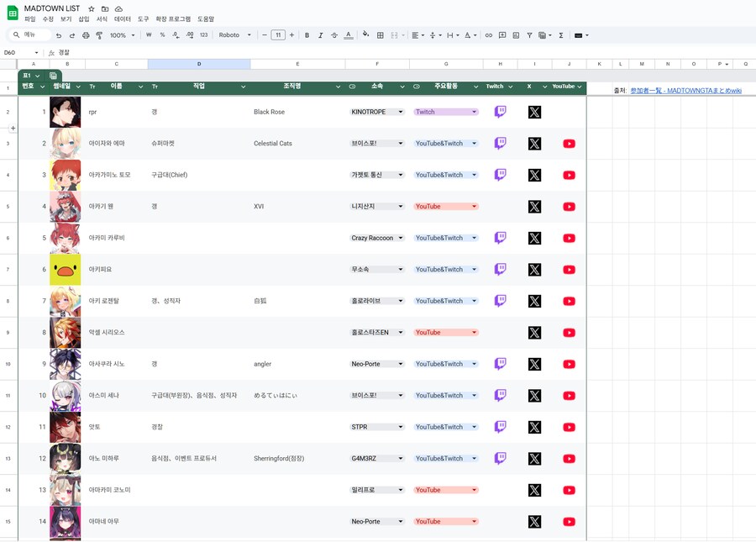This screenshot has height=542, width=756.
Task: Click the increase font size plus button
Action: tap(291, 35)
